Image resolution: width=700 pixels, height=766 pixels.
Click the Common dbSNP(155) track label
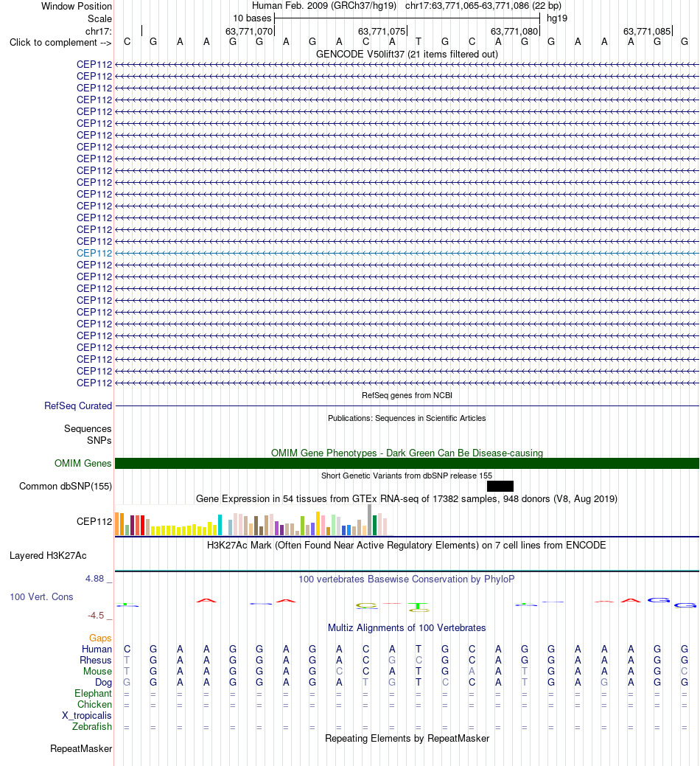66,487
